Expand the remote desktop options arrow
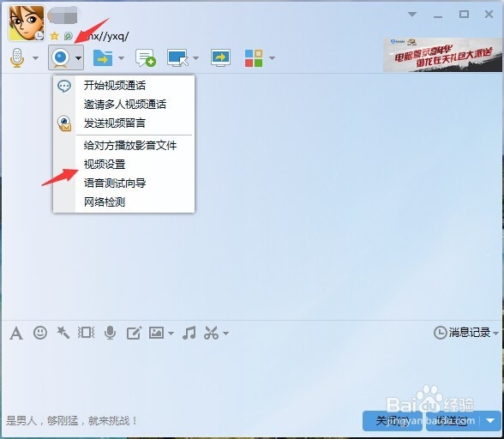This screenshot has width=504, height=439. pos(195,58)
